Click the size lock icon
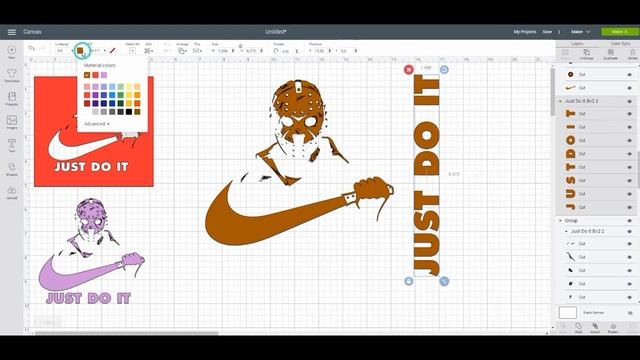640x360 pixels. pyautogui.click(x=240, y=47)
